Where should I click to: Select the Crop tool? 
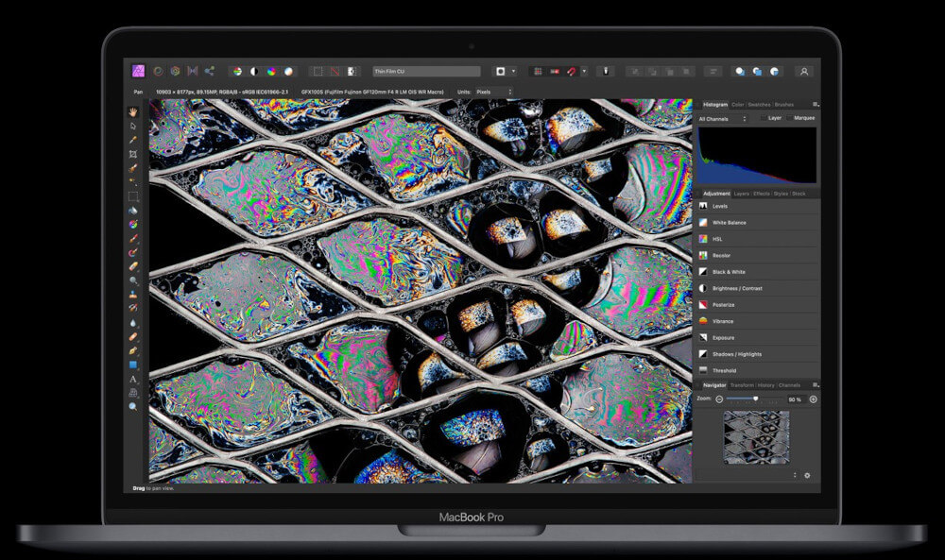(133, 154)
